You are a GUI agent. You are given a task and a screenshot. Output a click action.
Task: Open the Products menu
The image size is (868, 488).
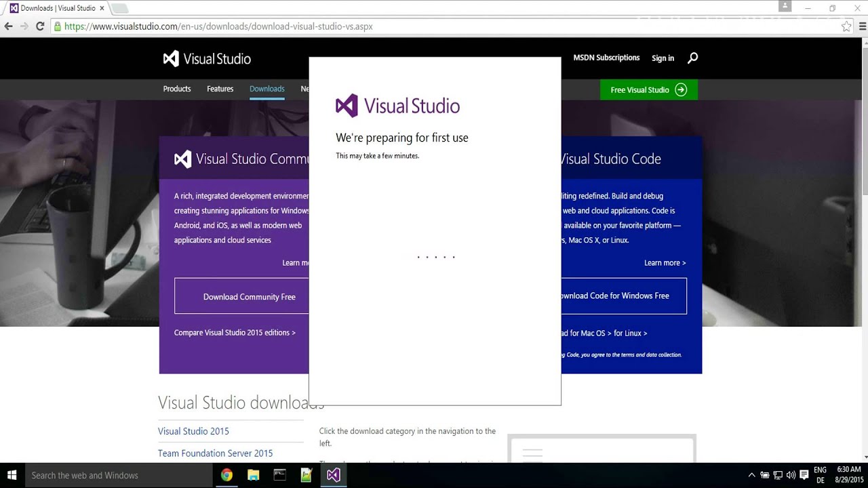(177, 89)
